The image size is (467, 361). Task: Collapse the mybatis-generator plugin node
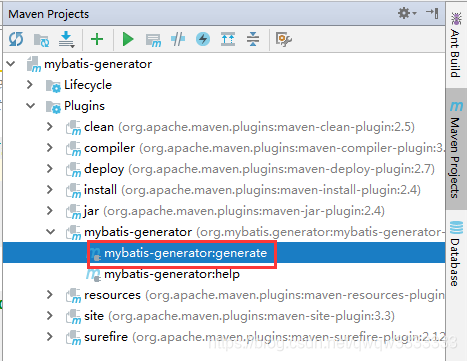tap(51, 232)
